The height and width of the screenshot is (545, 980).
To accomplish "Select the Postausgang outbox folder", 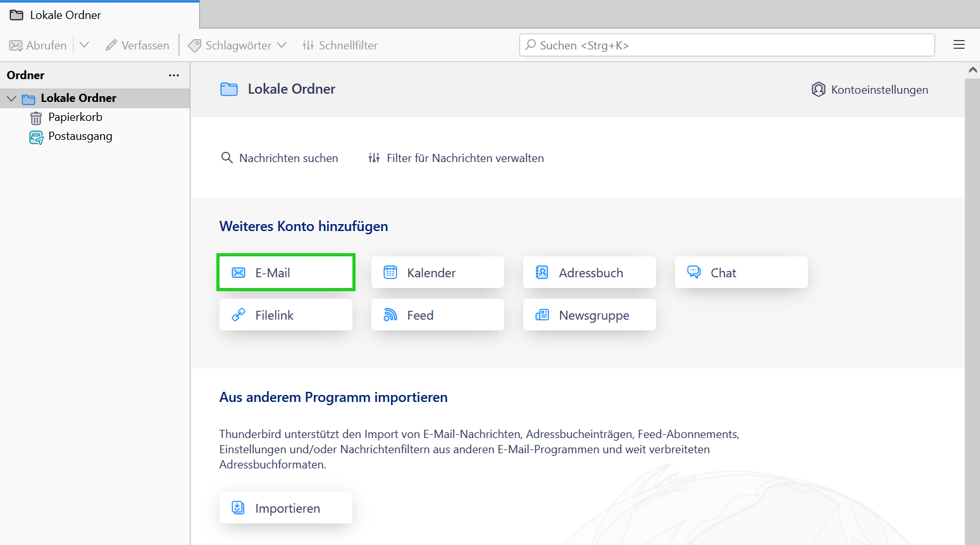I will pyautogui.click(x=80, y=136).
